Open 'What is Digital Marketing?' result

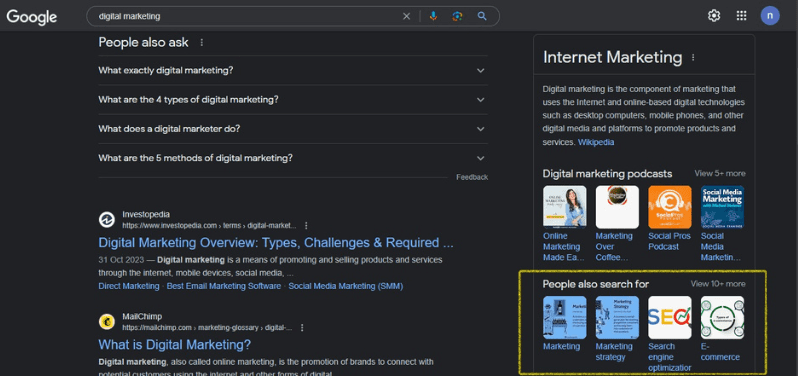(175, 344)
